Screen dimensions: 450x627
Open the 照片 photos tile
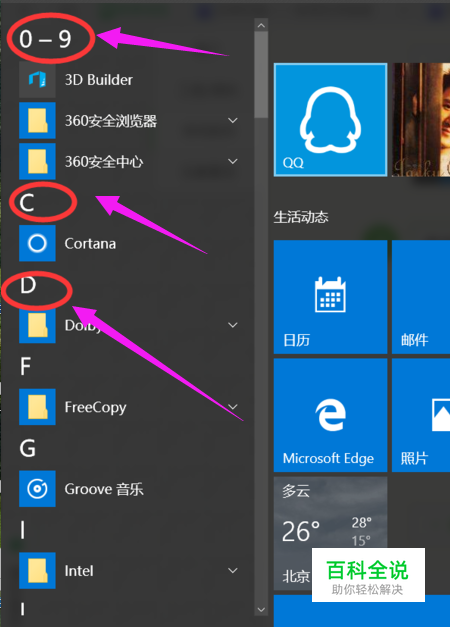421,415
